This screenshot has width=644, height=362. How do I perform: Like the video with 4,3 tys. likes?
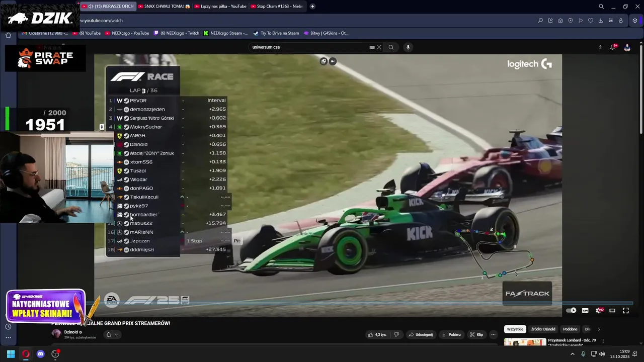[x=377, y=334]
